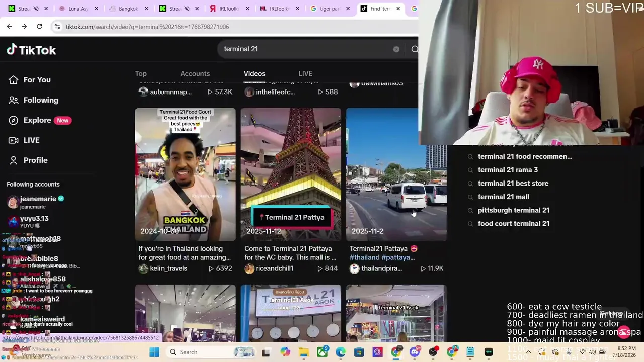Image resolution: width=644 pixels, height=362 pixels.
Task: Open inthelifeofc username link
Action: [x=275, y=92]
